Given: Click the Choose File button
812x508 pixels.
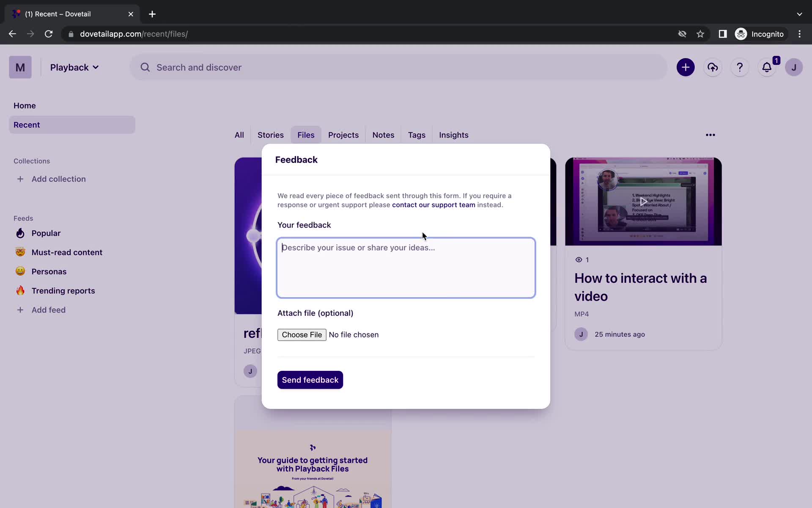Looking at the screenshot, I should click(x=302, y=334).
